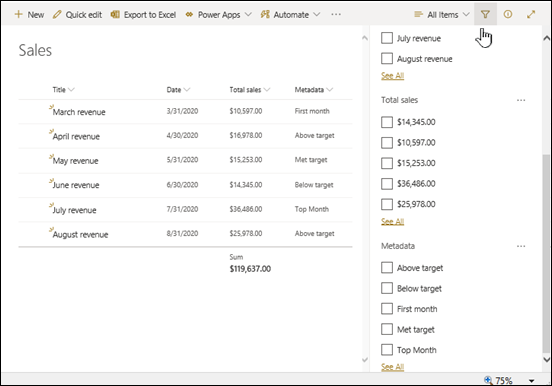This screenshot has width=552, height=386.
Task: Click the list area scroll up arrow
Action: coord(365,38)
